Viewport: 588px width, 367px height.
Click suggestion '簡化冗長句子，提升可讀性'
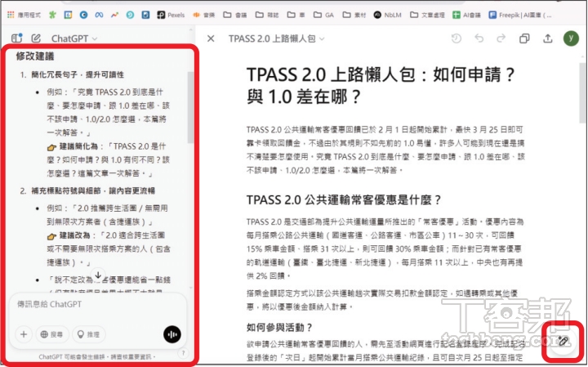pos(78,74)
